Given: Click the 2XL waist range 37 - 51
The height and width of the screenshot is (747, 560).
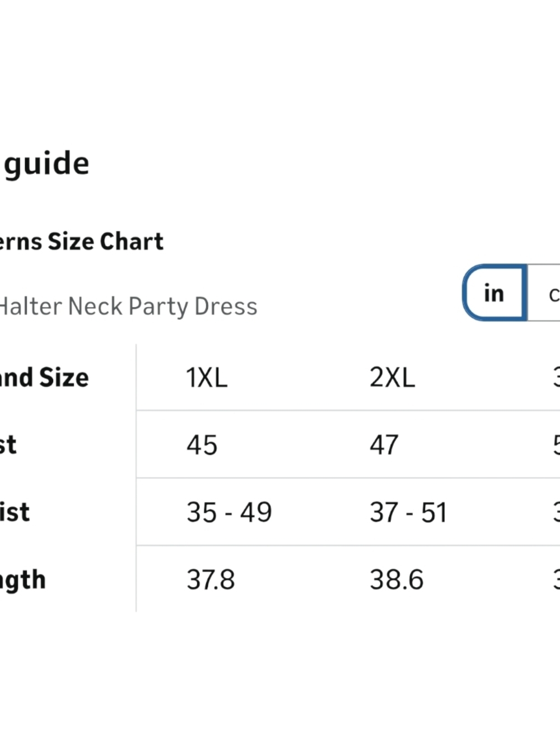Looking at the screenshot, I should [408, 512].
